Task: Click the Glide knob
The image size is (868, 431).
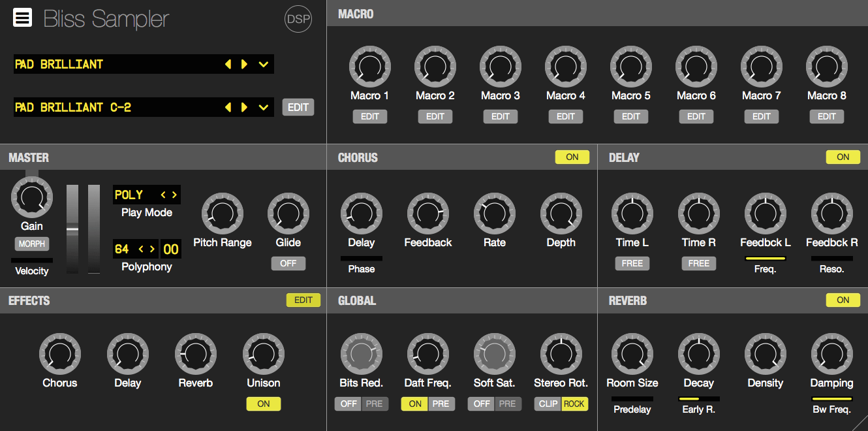Action: (x=288, y=214)
